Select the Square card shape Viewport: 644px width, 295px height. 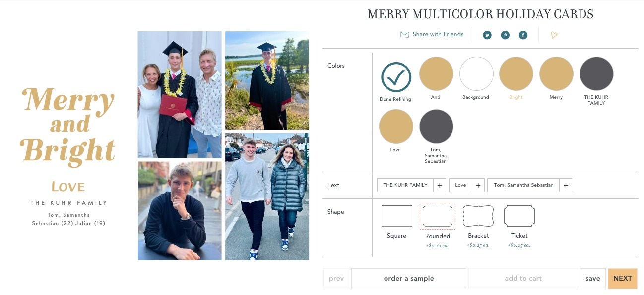396,216
